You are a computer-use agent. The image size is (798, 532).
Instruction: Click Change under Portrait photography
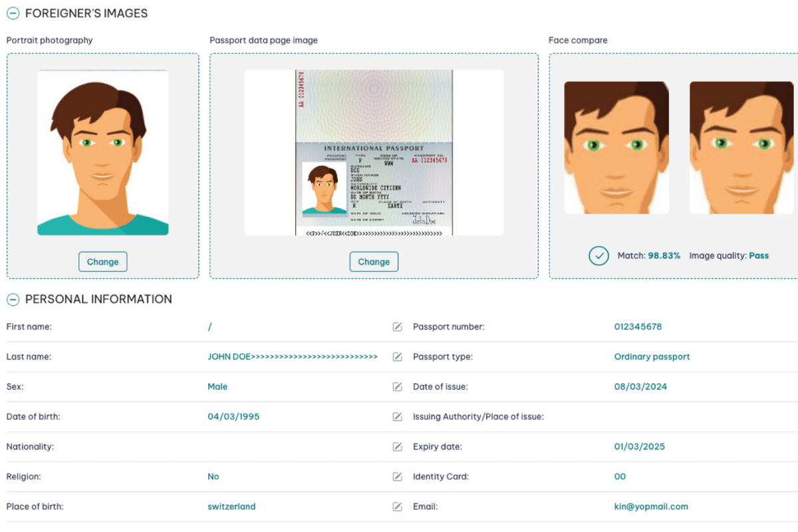click(x=102, y=261)
